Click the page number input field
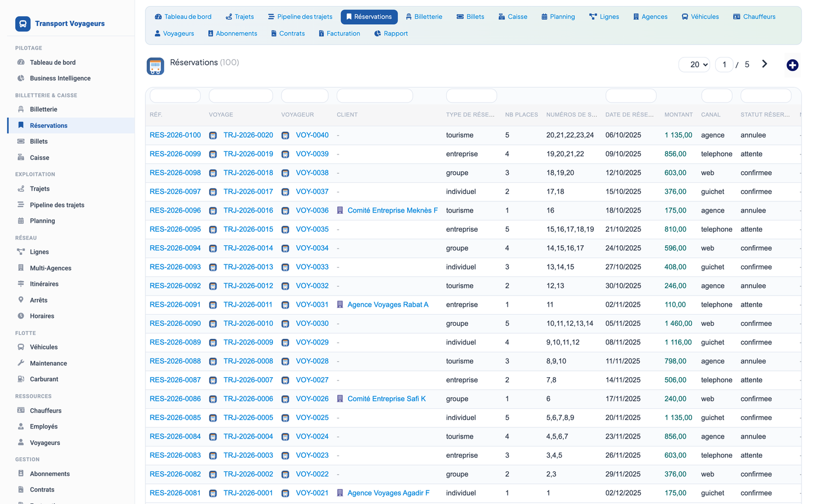 [724, 65]
